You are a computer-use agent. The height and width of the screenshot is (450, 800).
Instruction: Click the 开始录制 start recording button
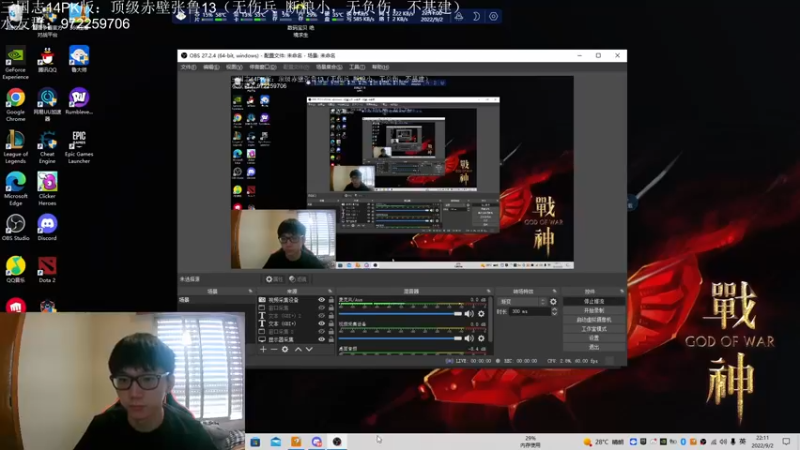594,311
